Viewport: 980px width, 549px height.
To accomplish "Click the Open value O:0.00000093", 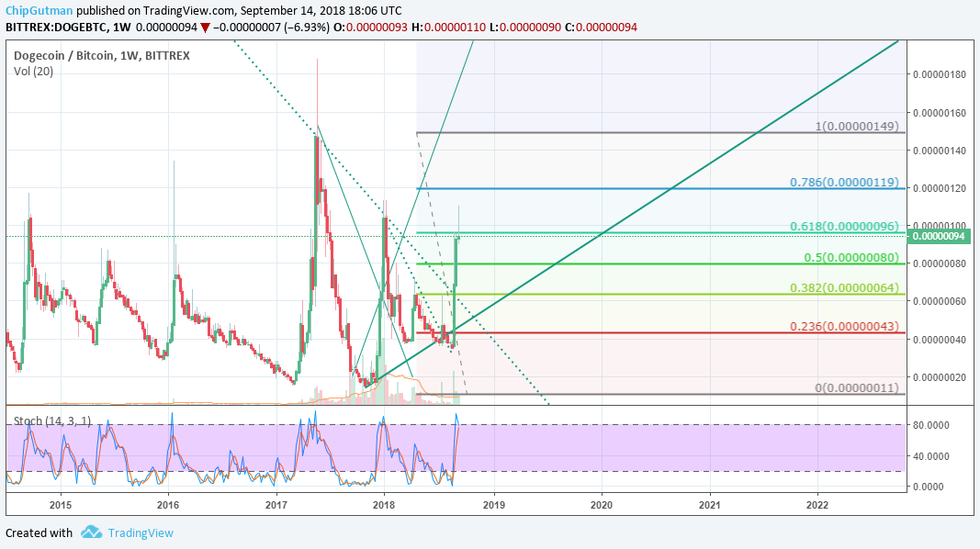I will pyautogui.click(x=371, y=28).
